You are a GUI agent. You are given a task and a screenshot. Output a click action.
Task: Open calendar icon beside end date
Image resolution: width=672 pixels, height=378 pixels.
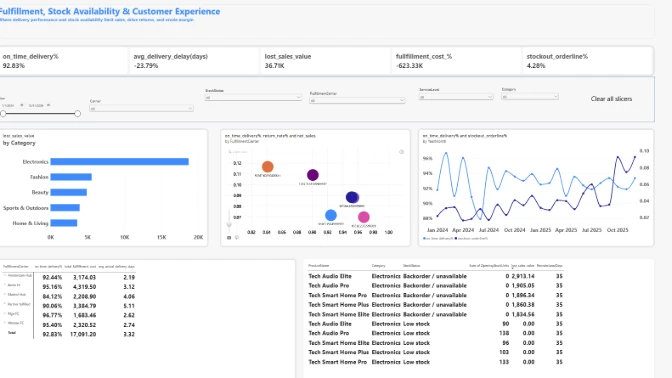coord(48,105)
